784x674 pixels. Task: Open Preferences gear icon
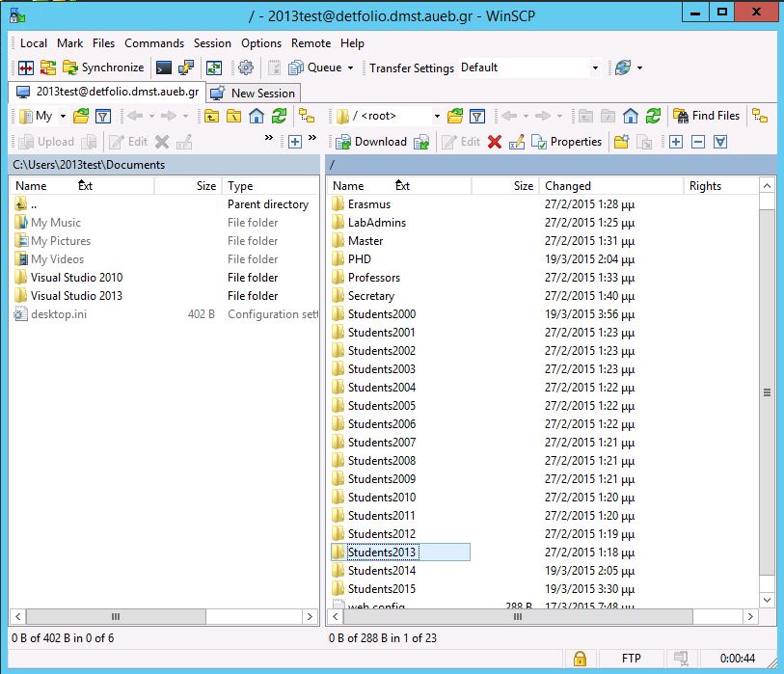245,67
